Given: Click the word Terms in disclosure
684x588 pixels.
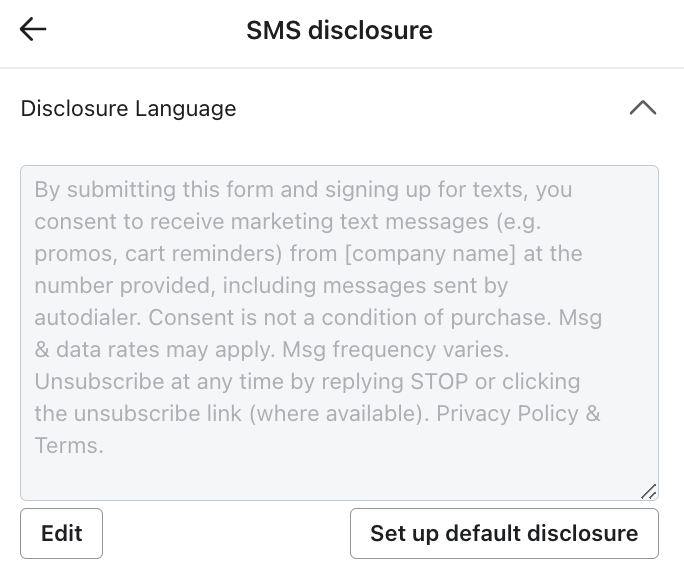Looking at the screenshot, I should pos(66,446).
